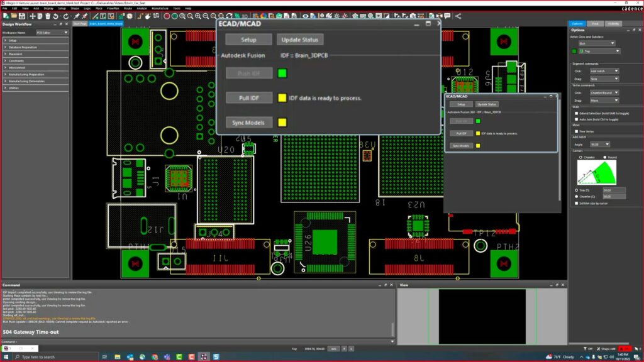Click the Trim (T) value input field

(614, 190)
